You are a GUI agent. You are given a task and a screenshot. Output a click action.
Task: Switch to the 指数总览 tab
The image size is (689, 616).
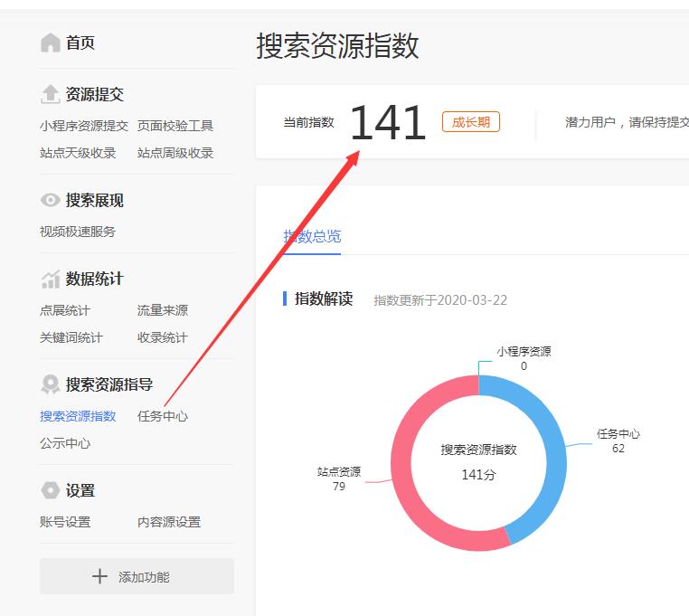point(312,237)
